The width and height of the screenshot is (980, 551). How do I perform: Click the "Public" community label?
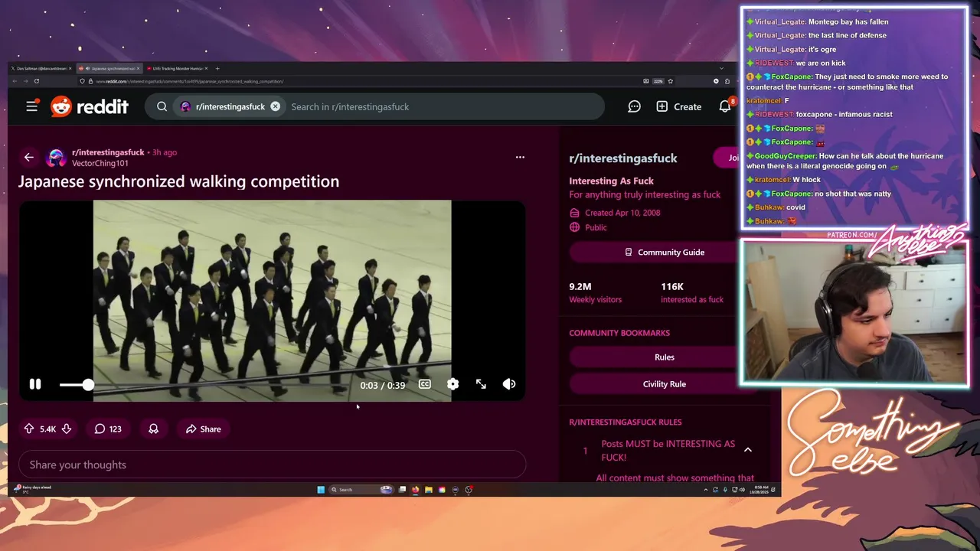tap(596, 227)
